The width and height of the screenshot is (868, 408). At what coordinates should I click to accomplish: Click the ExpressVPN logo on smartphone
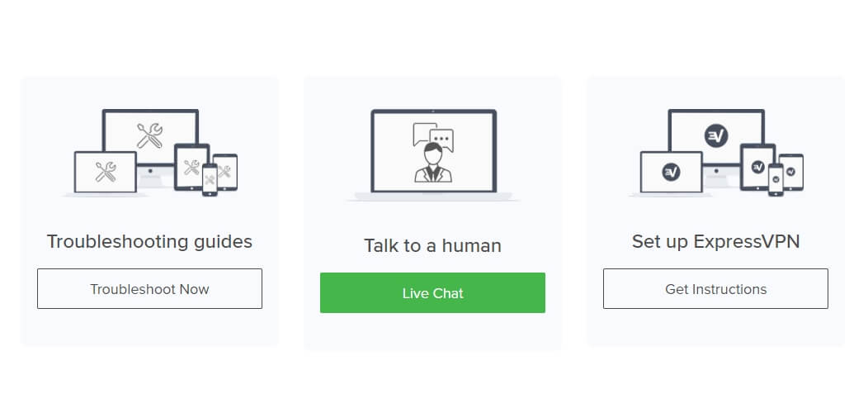coord(776,179)
